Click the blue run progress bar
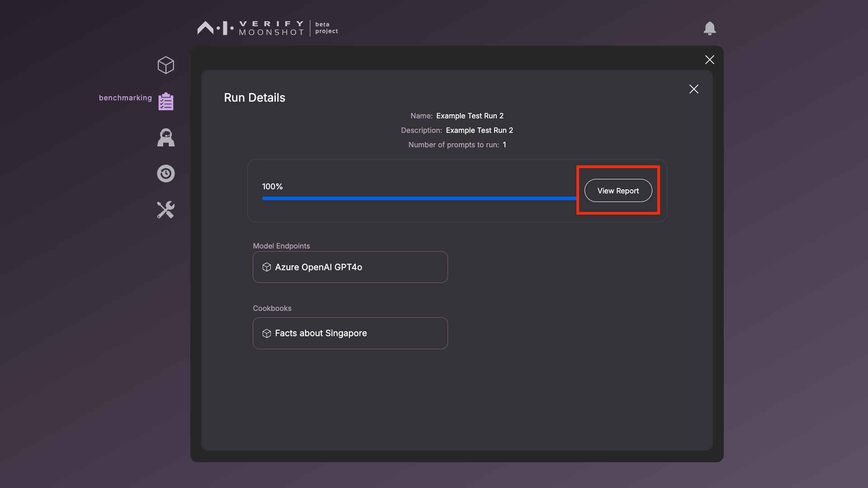The width and height of the screenshot is (868, 488). tap(419, 198)
